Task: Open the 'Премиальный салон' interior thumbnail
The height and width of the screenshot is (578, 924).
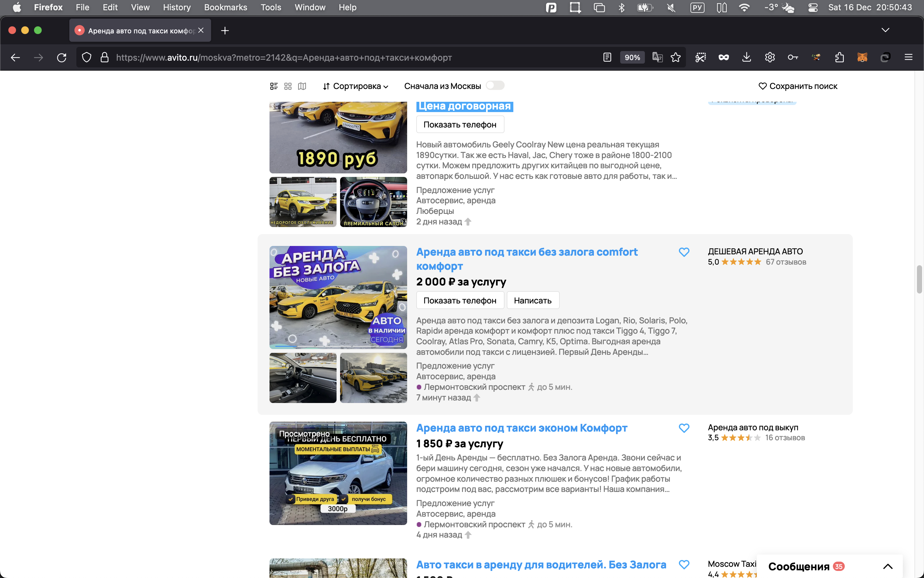Action: pos(373,202)
